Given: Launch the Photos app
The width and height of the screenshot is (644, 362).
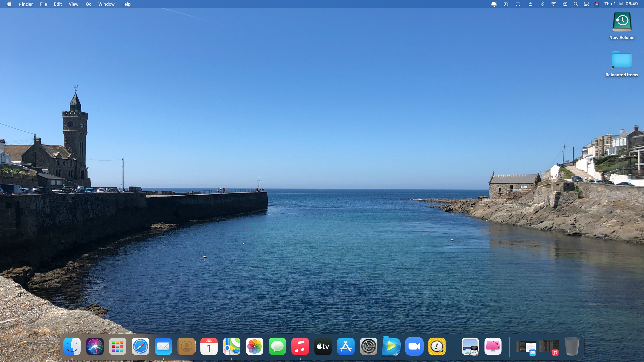Looking at the screenshot, I should (x=255, y=346).
